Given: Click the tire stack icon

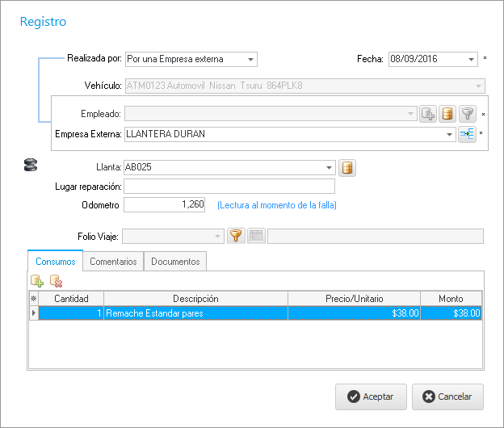Looking at the screenshot, I should tap(31, 166).
